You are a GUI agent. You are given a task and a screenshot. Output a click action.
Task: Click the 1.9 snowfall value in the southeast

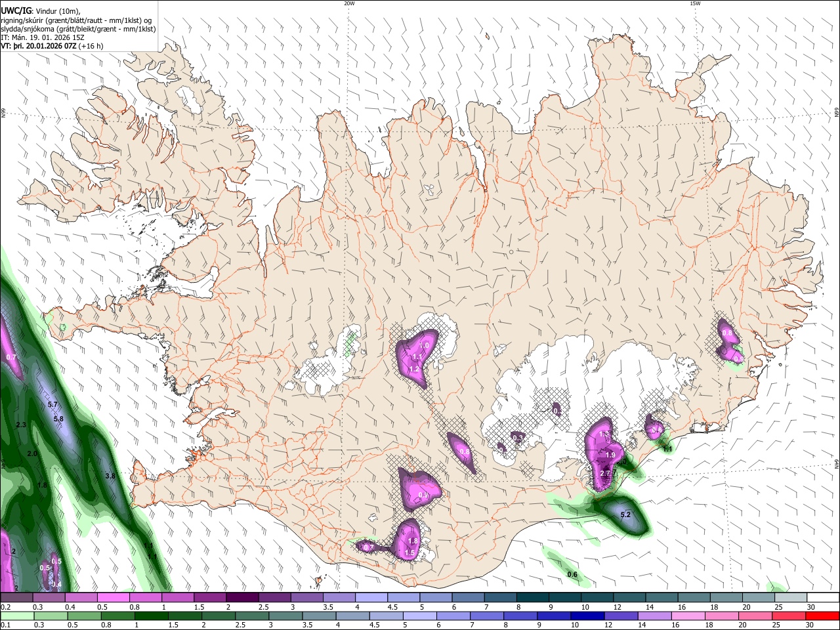point(610,455)
